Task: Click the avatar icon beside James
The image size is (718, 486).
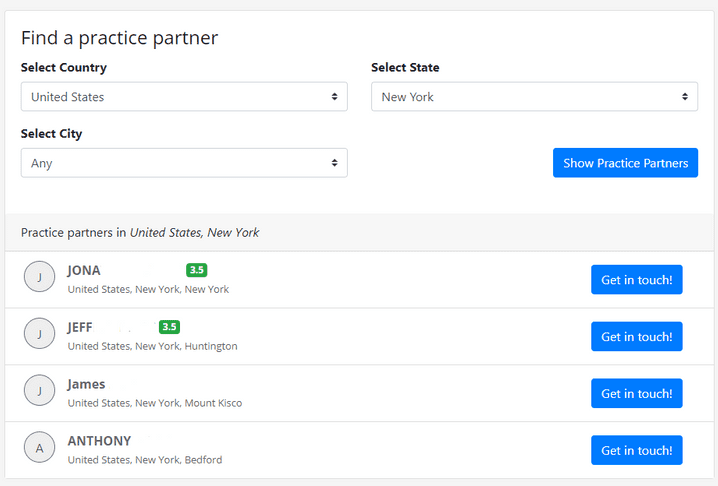Action: (x=39, y=392)
